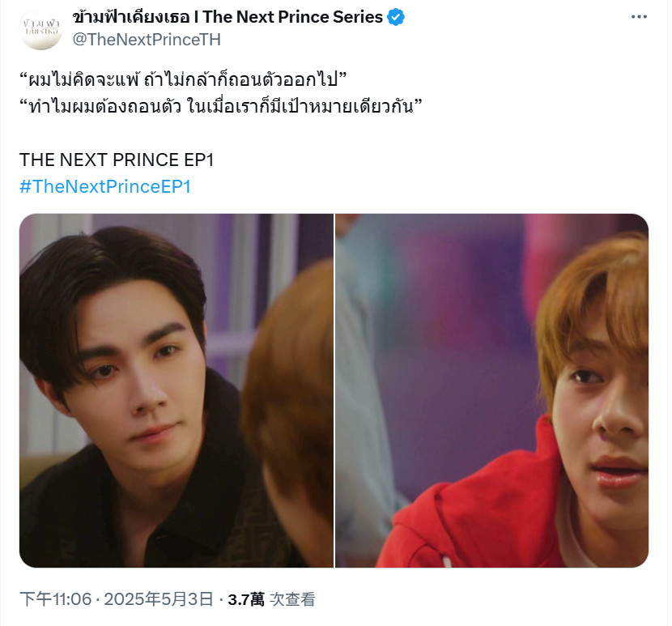Screen dimensions: 672x626
Task: Click the "THE NEXT PRINCE EP1" text
Action: (x=116, y=160)
